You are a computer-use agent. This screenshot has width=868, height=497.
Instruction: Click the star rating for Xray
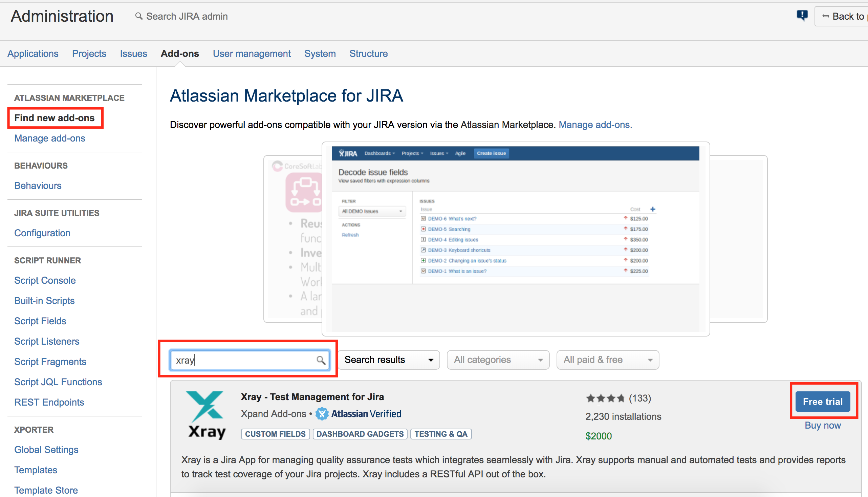[605, 398]
